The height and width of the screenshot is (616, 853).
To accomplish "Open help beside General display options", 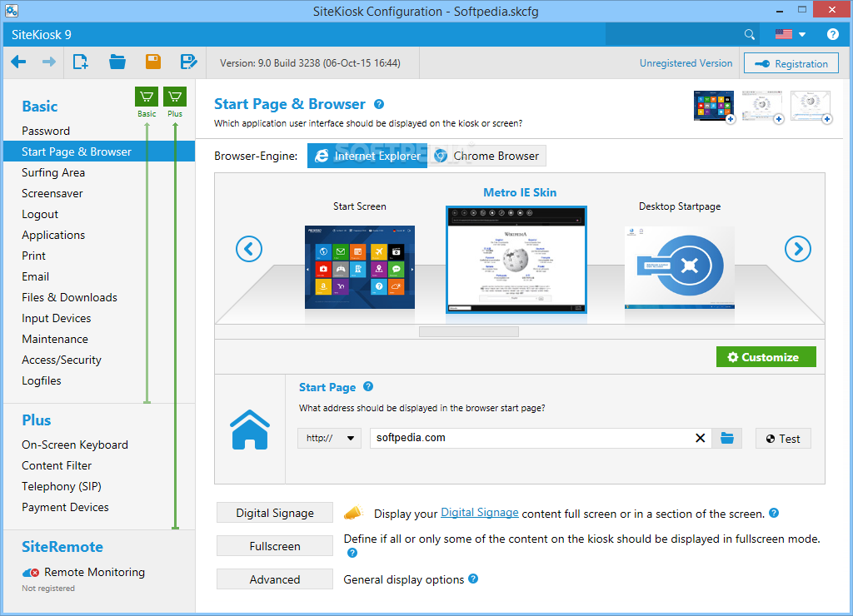I will tap(473, 579).
